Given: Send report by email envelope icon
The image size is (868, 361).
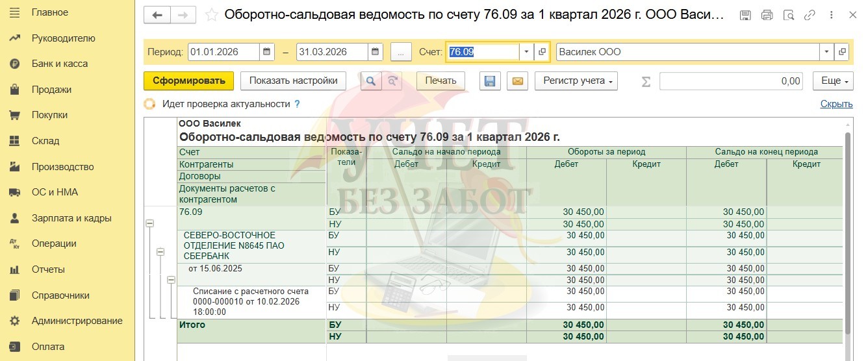Looking at the screenshot, I should click(x=517, y=81).
